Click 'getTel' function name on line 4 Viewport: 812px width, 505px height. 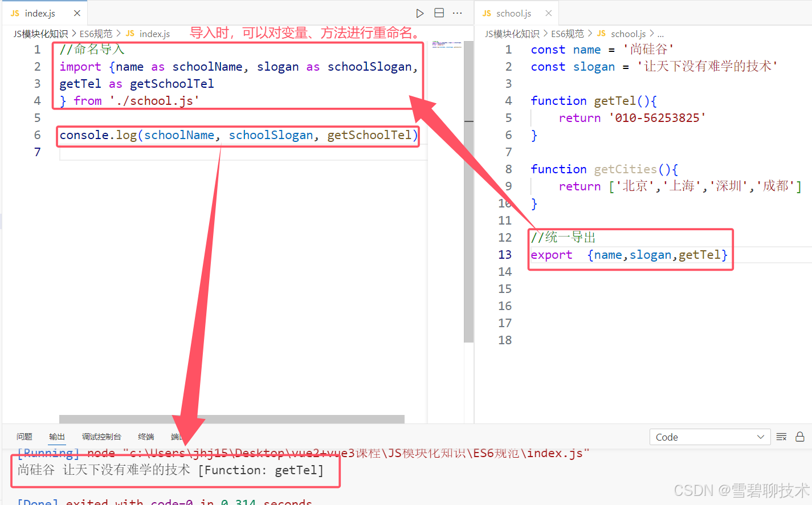(615, 101)
